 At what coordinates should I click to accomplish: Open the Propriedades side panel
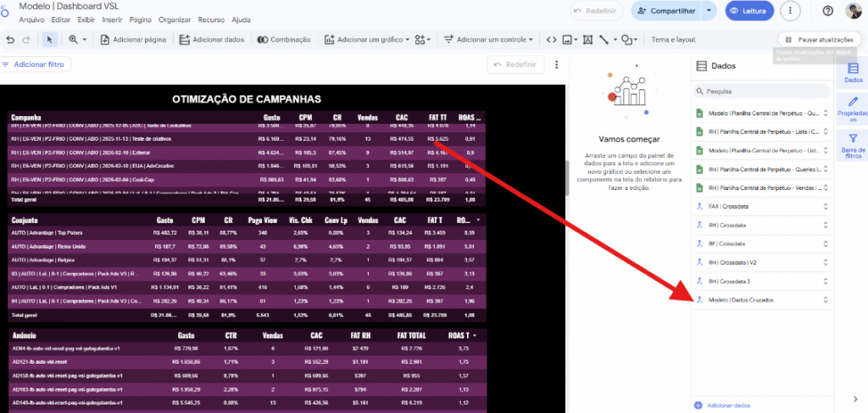click(x=853, y=111)
